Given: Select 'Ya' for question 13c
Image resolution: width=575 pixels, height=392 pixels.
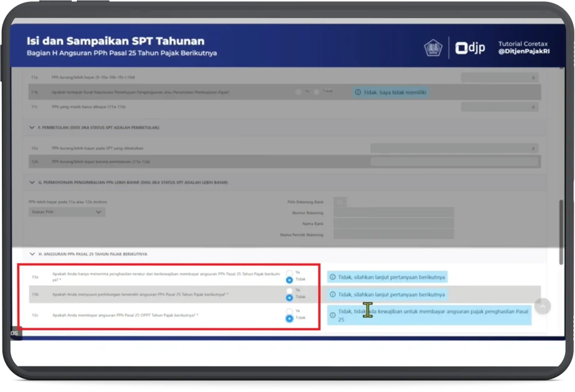Looking at the screenshot, I should tap(289, 311).
